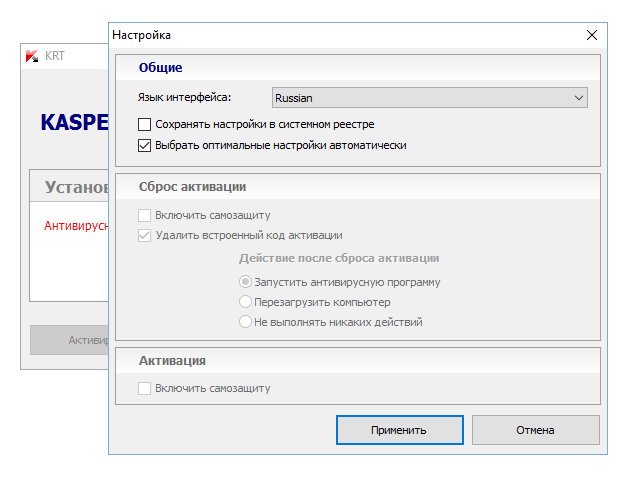Select Запустить антивирусную программу radio option
Image resolution: width=644 pixels, height=477 pixels.
tap(245, 282)
